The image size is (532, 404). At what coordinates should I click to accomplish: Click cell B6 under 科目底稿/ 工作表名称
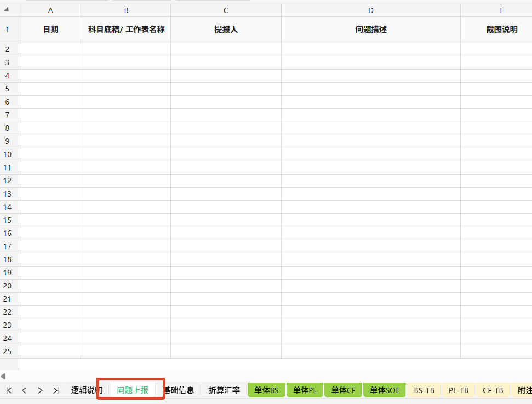pyautogui.click(x=126, y=102)
